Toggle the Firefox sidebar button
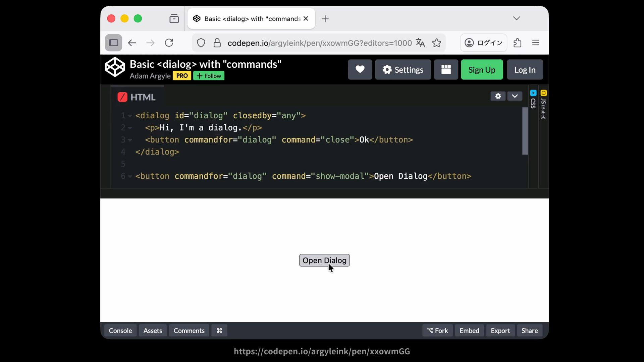The height and width of the screenshot is (362, 644). click(113, 43)
